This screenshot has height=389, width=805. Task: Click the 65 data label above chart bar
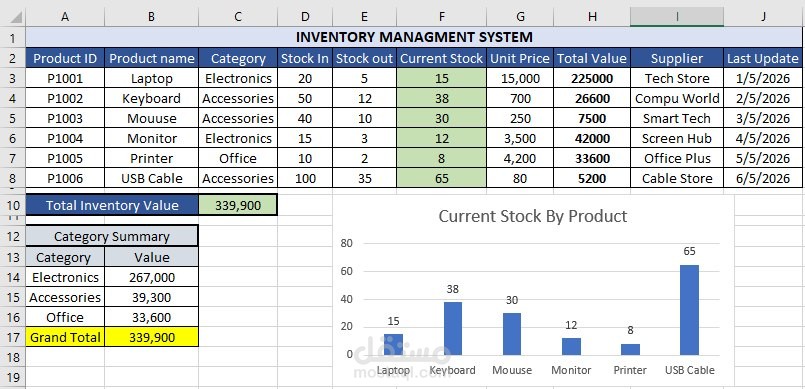tap(689, 251)
